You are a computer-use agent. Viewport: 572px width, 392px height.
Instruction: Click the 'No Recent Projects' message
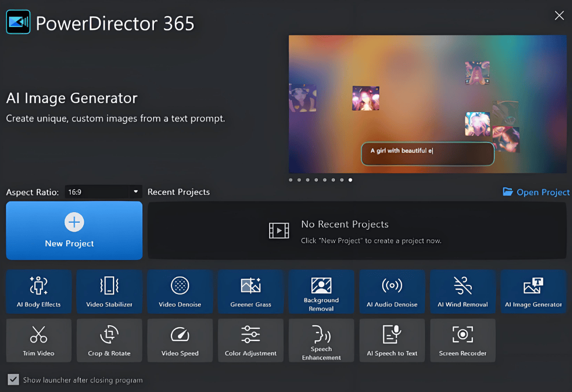pos(345,224)
